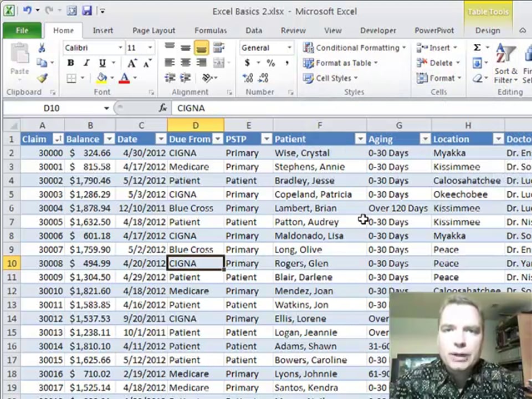This screenshot has height=399, width=532.
Task: Click the Save floppy disk icon
Action: pos(87,11)
